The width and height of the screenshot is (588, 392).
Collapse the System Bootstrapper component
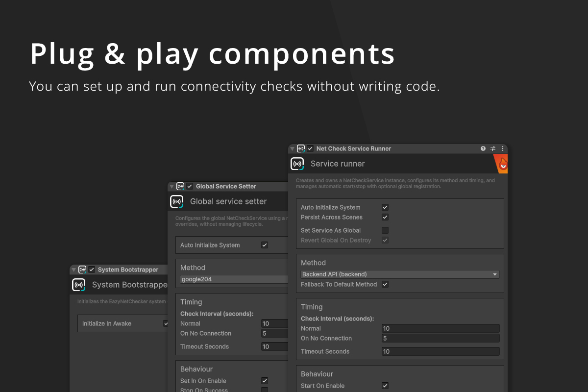(x=73, y=269)
